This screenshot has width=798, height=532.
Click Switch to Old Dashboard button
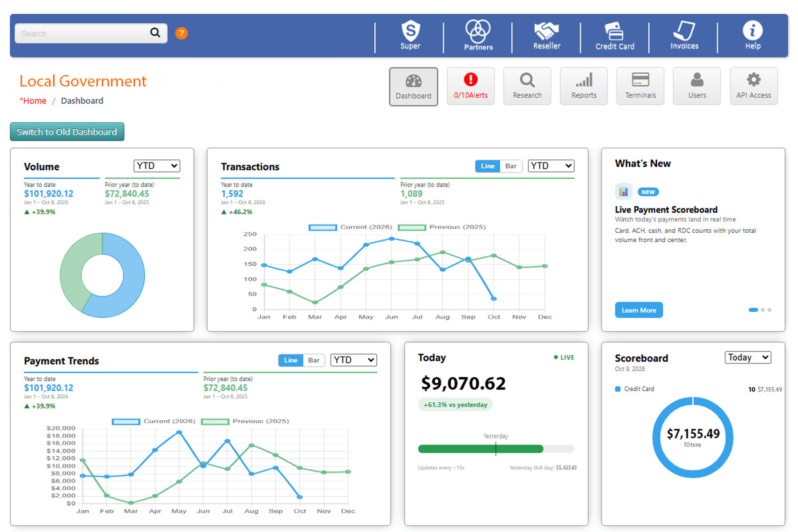tap(67, 132)
